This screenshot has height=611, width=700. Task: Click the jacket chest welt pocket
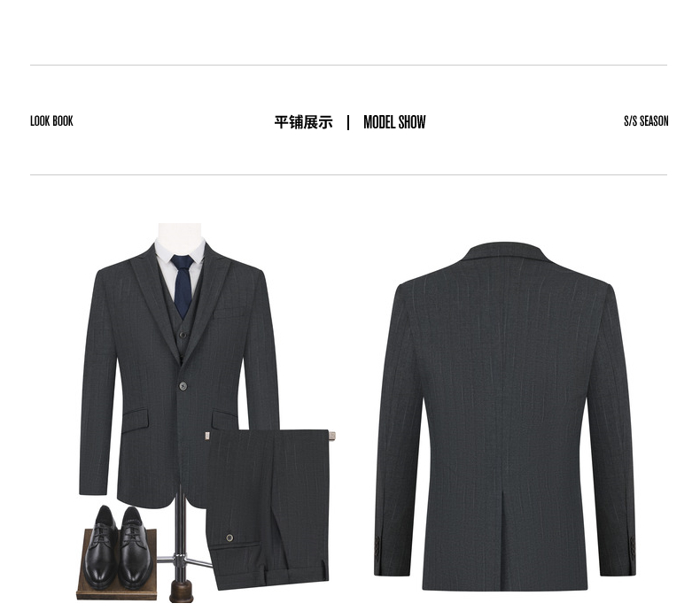pos(229,313)
